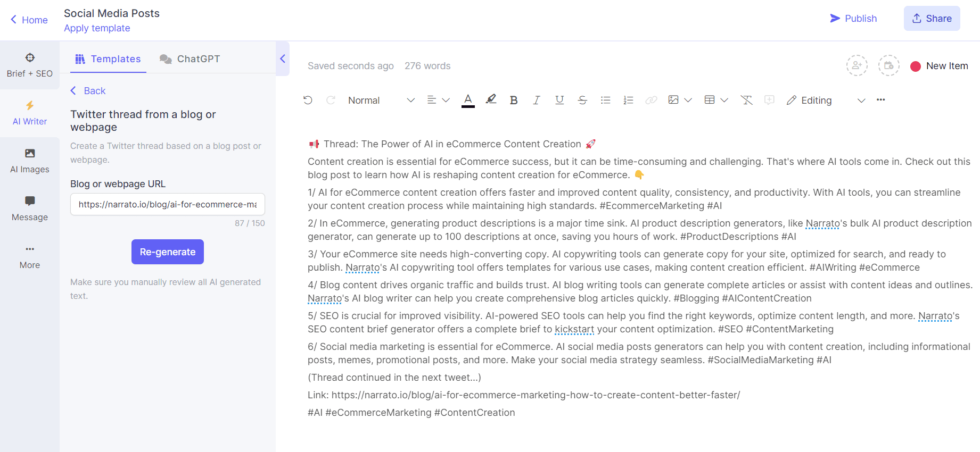Click the insert table icon
Screen dimensions: 980x452
coord(710,100)
